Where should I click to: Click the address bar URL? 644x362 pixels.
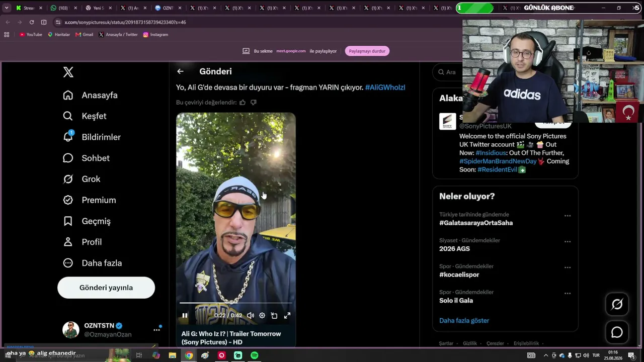(125, 22)
